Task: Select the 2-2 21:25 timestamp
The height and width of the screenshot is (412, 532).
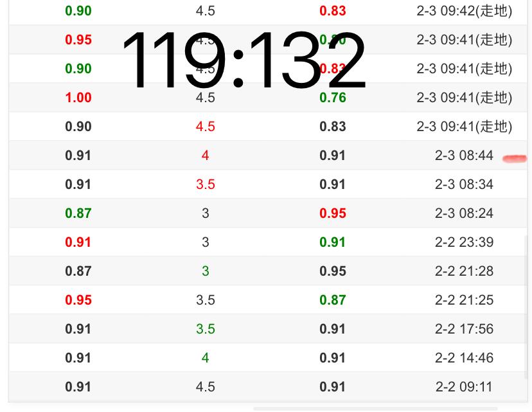Action: (464, 300)
